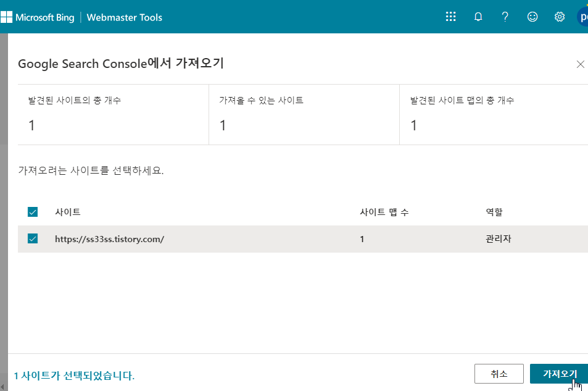Click the Microsoft Bing logo
Screen dimensions: 588x391
coord(39,17)
